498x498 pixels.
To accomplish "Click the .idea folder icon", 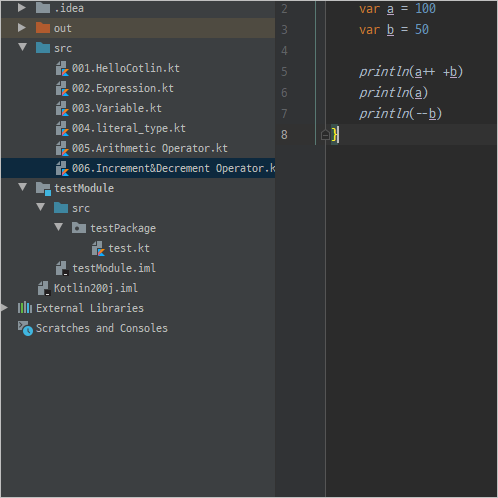I will coord(43,8).
